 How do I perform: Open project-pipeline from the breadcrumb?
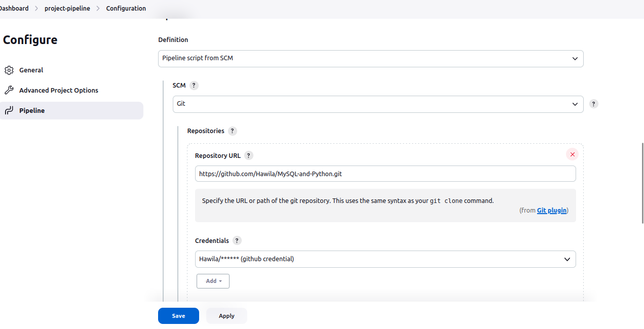pyautogui.click(x=67, y=8)
